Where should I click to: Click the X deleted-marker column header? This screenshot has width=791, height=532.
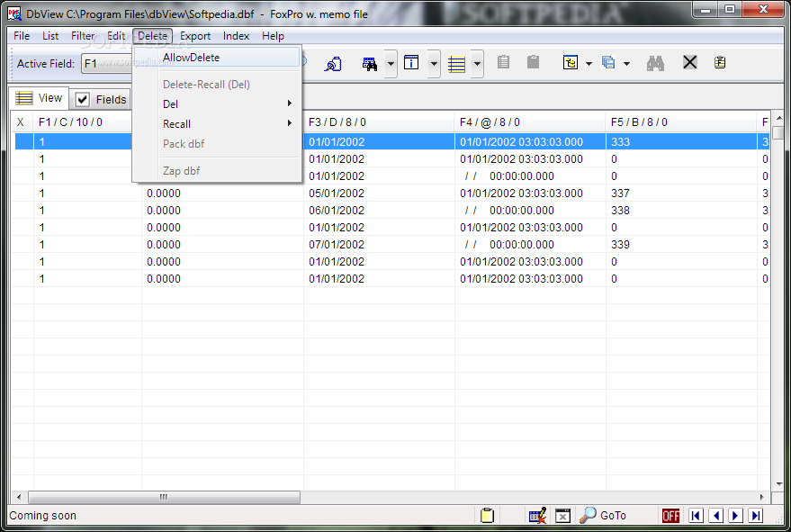click(22, 122)
